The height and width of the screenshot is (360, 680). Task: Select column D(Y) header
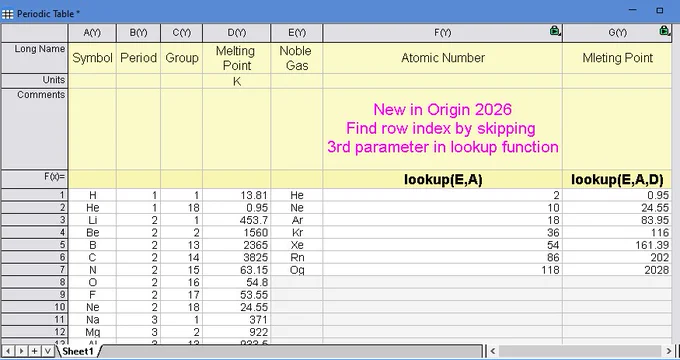[236, 33]
